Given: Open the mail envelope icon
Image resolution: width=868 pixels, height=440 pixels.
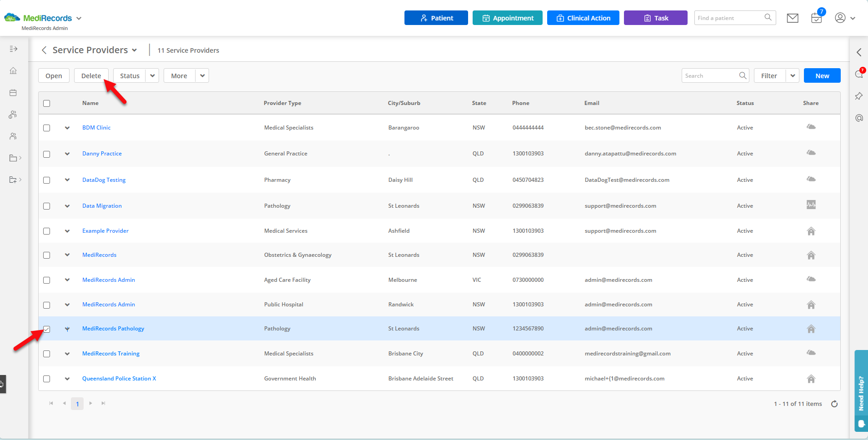Looking at the screenshot, I should [793, 18].
